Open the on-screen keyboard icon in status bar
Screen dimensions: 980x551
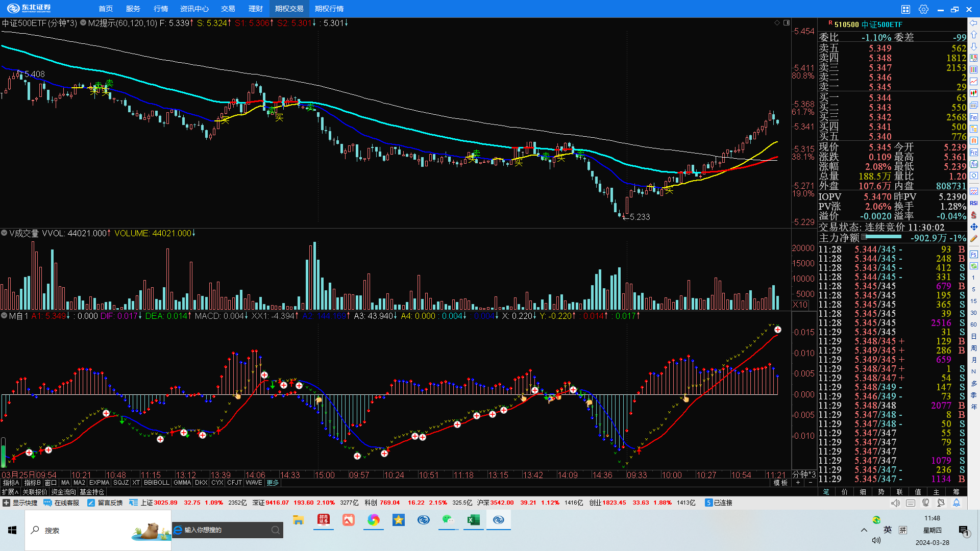[911, 503]
